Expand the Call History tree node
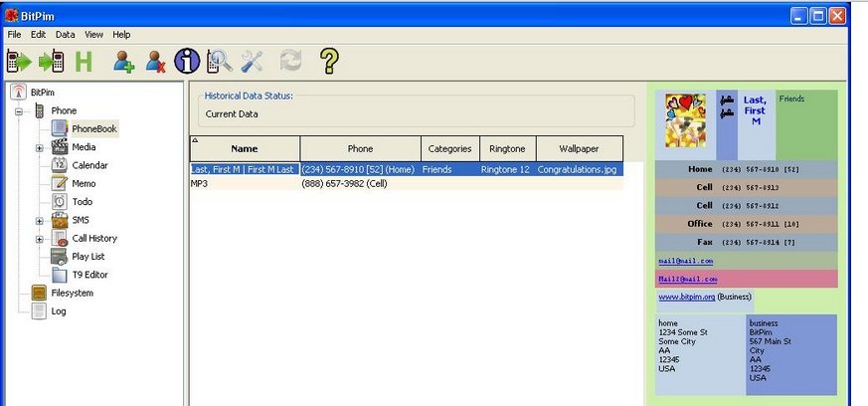 point(40,239)
